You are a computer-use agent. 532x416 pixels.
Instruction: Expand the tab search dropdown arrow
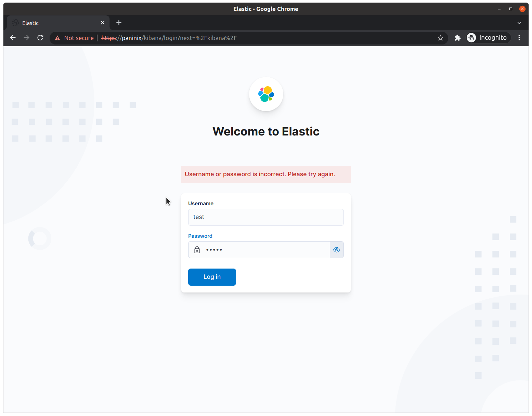pyautogui.click(x=519, y=23)
